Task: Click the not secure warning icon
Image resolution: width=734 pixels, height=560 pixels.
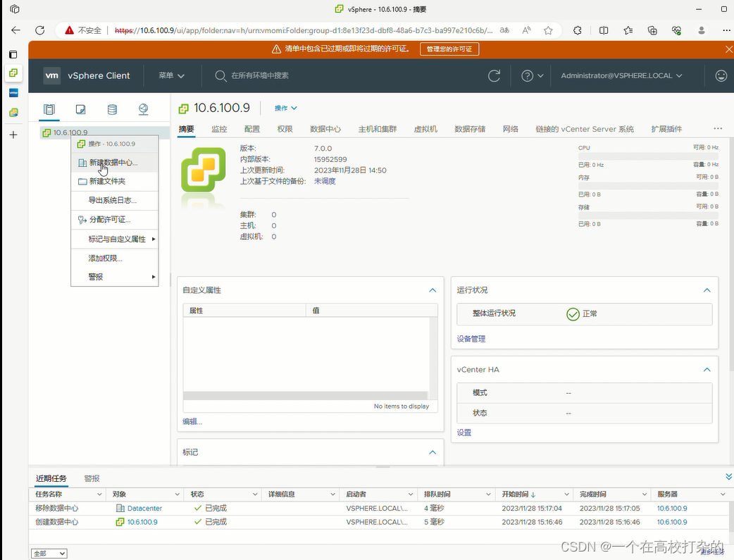Action: tap(69, 30)
